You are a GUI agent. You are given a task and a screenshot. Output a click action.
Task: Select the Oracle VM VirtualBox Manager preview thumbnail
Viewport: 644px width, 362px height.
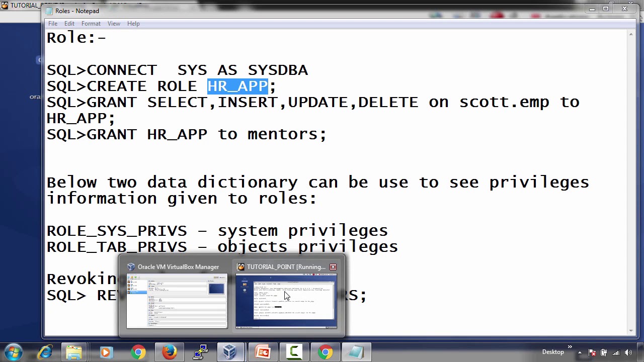coord(177,301)
